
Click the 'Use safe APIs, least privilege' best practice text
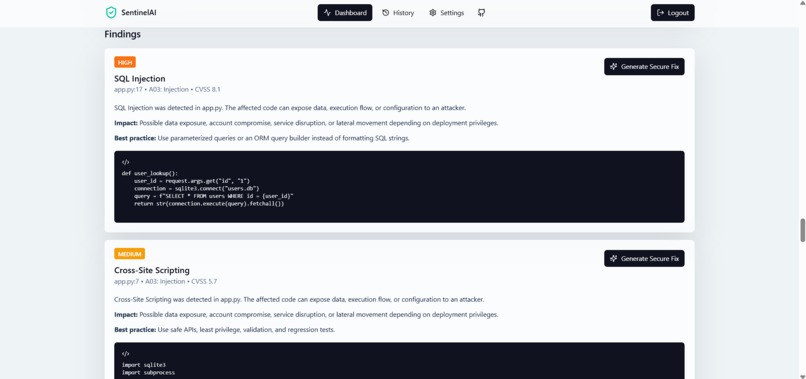246,330
